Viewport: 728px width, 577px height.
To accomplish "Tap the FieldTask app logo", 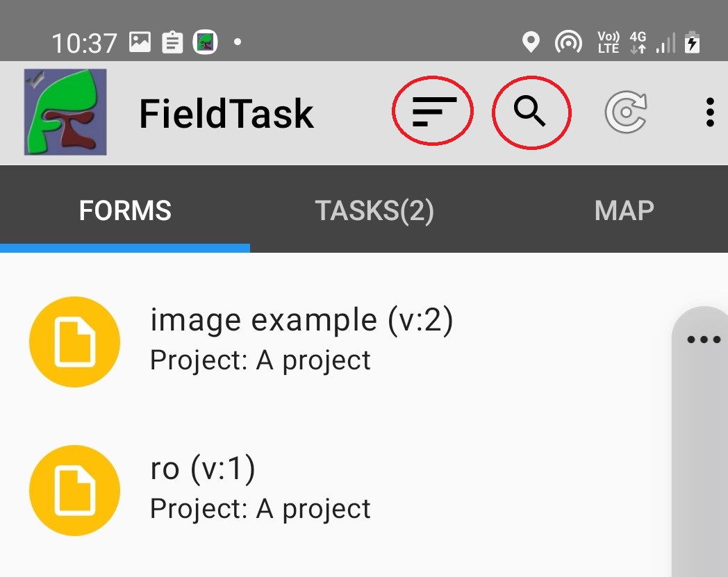I will (x=65, y=112).
